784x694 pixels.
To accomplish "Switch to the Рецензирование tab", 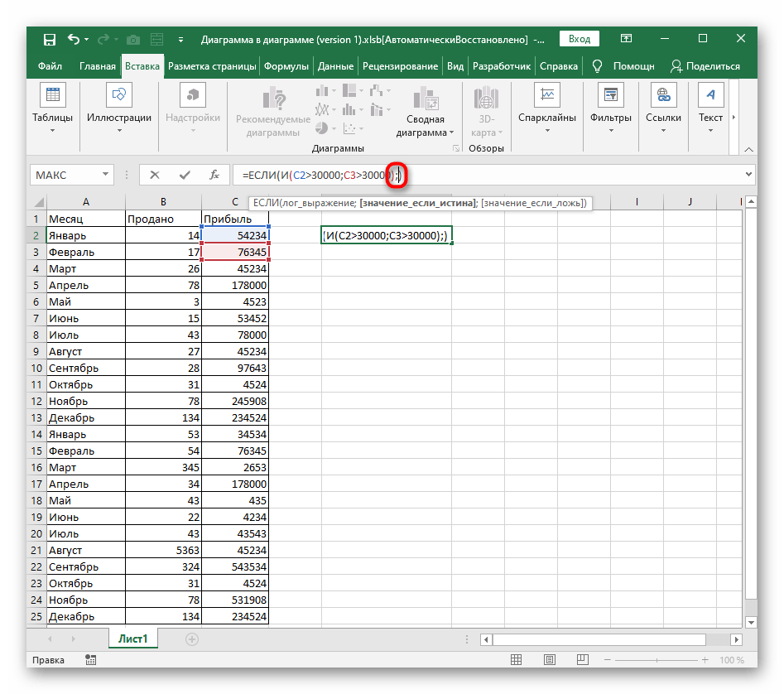I will (x=400, y=66).
